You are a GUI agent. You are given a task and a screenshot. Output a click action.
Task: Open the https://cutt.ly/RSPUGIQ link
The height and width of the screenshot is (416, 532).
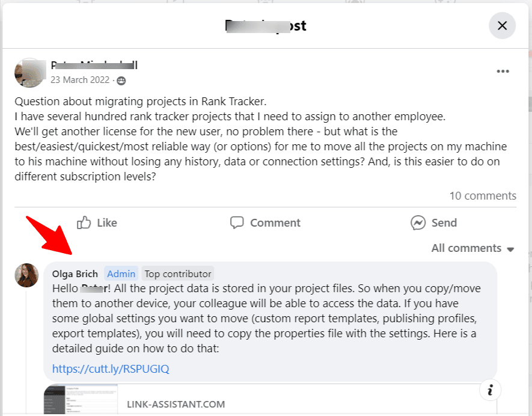coord(111,368)
